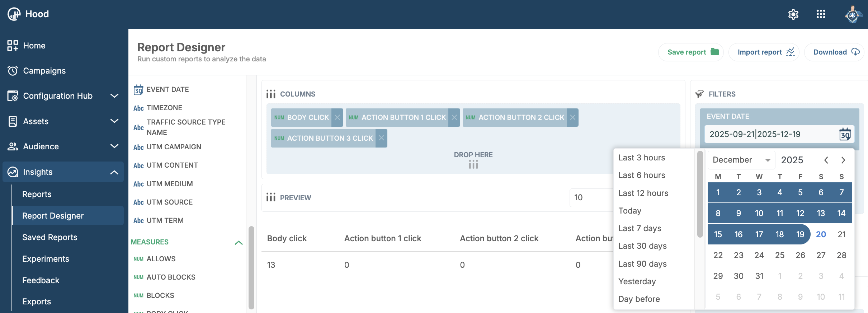Image resolution: width=868 pixels, height=313 pixels.
Task: Open the apps grid menu icon
Action: click(821, 14)
